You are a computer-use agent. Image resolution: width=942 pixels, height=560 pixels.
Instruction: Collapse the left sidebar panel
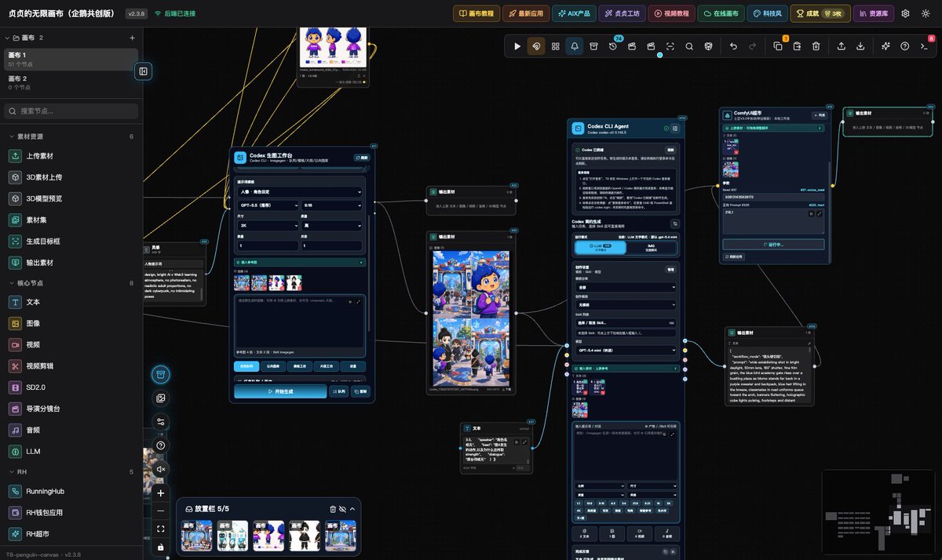(x=144, y=71)
